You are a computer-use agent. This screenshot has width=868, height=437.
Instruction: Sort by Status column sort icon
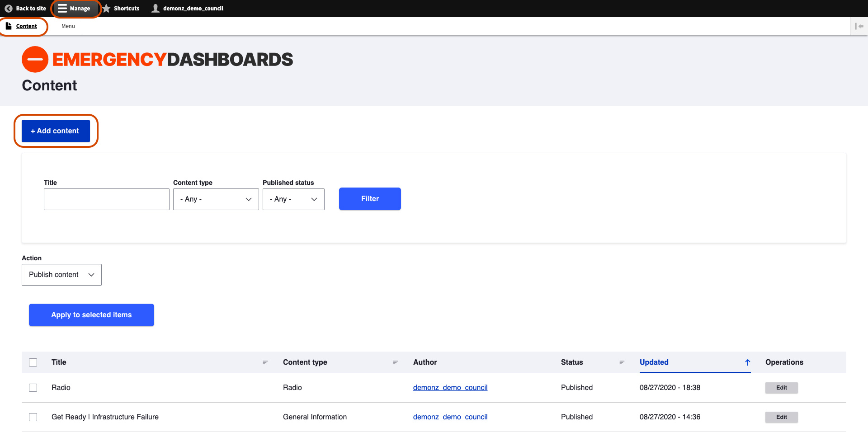622,362
